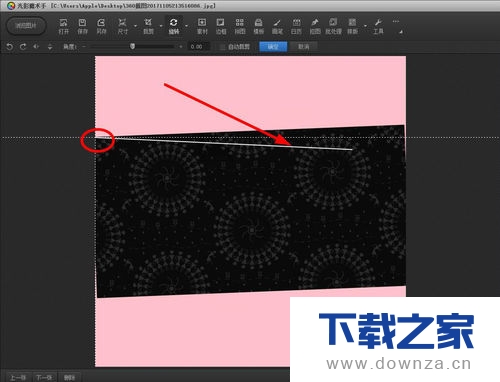Click the three-dots more options icon
500x382 pixels.
coord(396,21)
